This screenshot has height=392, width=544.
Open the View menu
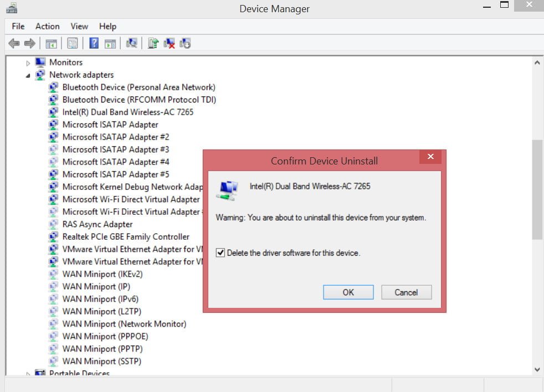tap(79, 27)
